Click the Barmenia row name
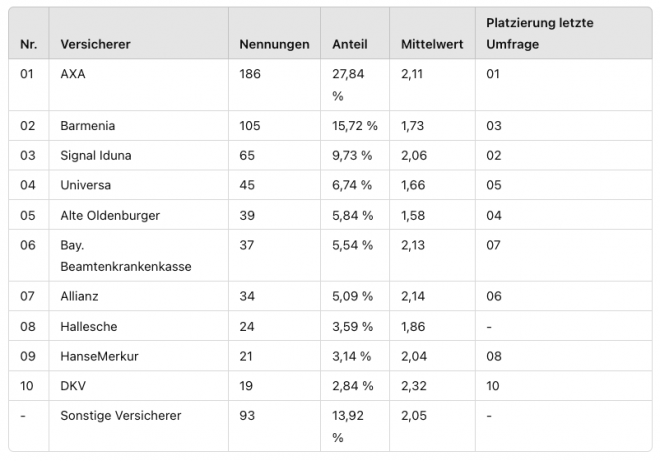 [88, 126]
